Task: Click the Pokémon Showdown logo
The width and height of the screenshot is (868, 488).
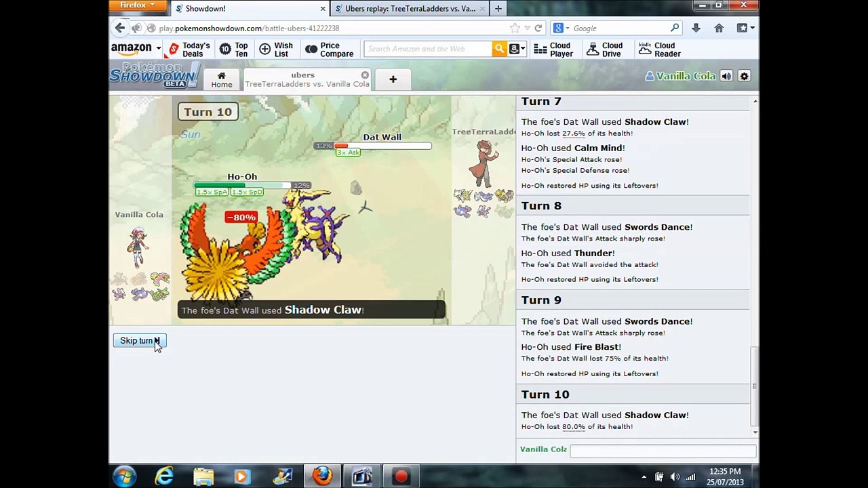Action: click(155, 75)
